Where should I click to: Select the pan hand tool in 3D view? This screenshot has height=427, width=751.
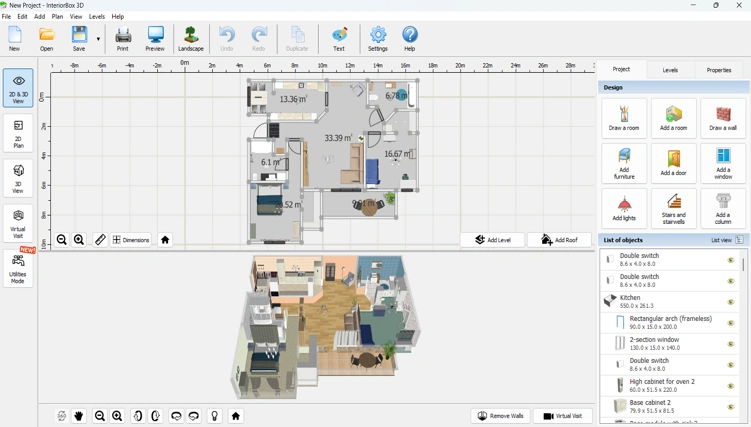tap(79, 416)
